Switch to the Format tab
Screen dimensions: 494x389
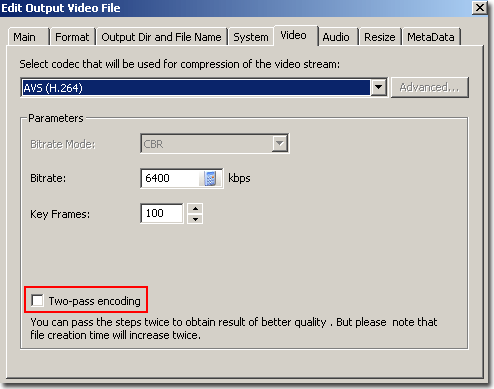point(72,37)
